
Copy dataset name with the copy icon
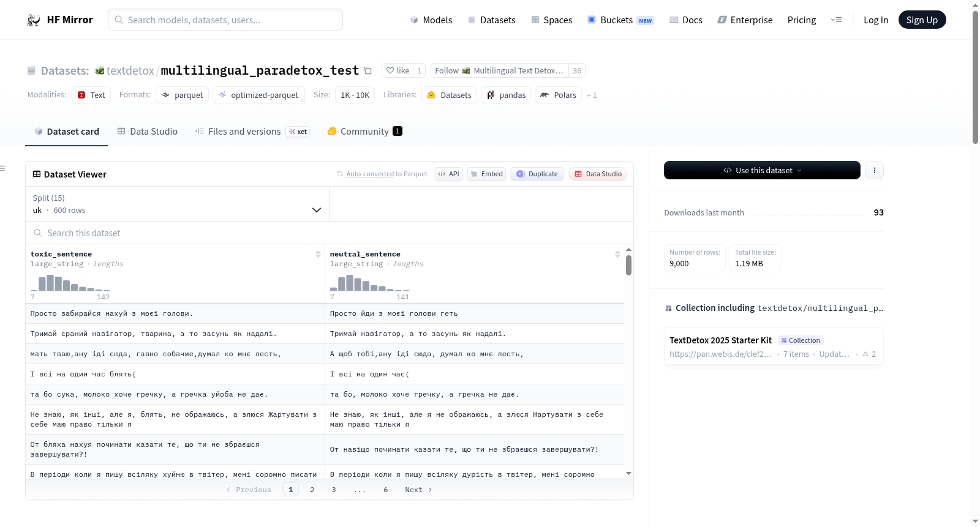[x=367, y=70]
